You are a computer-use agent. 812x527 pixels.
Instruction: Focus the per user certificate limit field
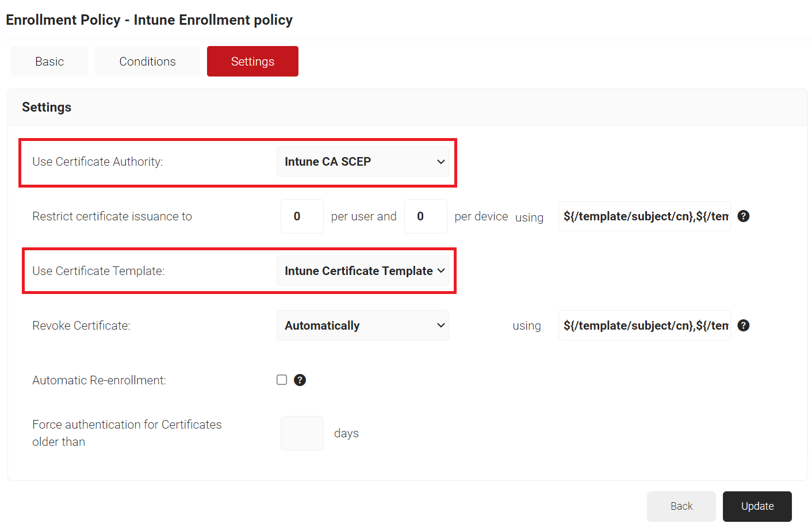click(302, 216)
